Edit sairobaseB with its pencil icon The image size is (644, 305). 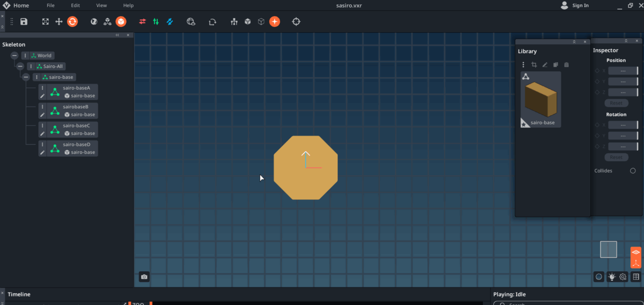pos(42,115)
